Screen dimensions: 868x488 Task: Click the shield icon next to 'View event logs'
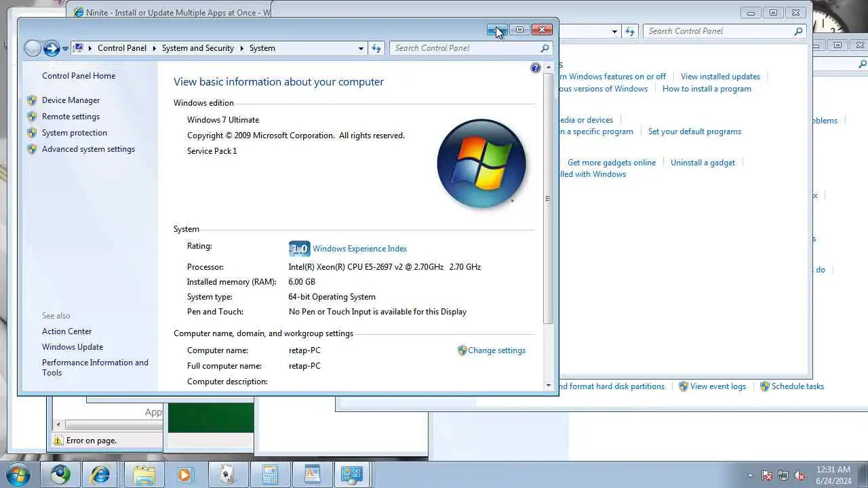684,386
